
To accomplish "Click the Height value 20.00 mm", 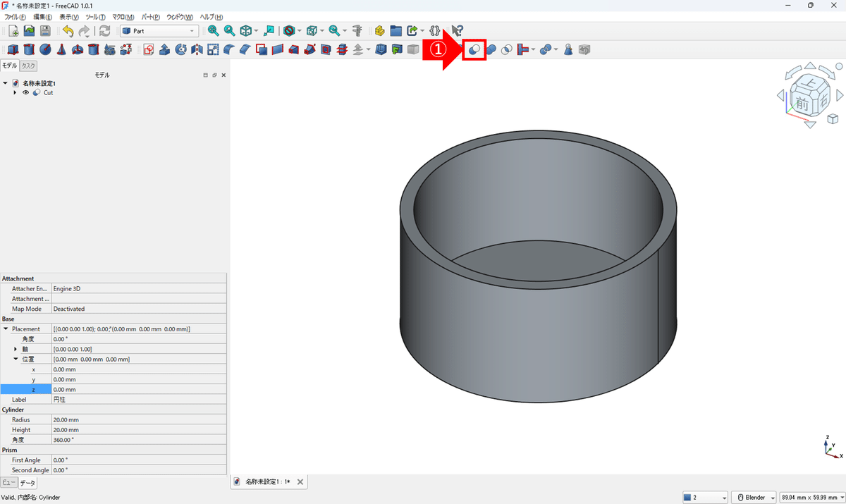I will pyautogui.click(x=140, y=429).
